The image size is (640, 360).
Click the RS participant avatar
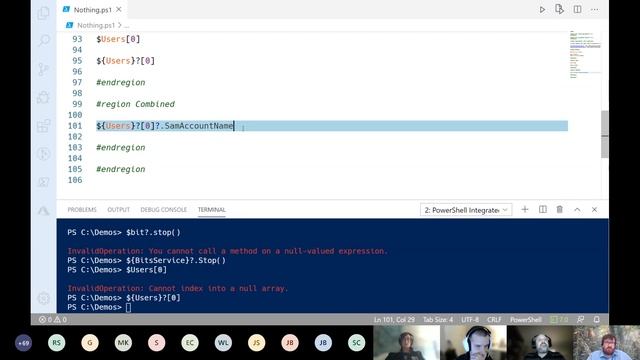click(56, 343)
